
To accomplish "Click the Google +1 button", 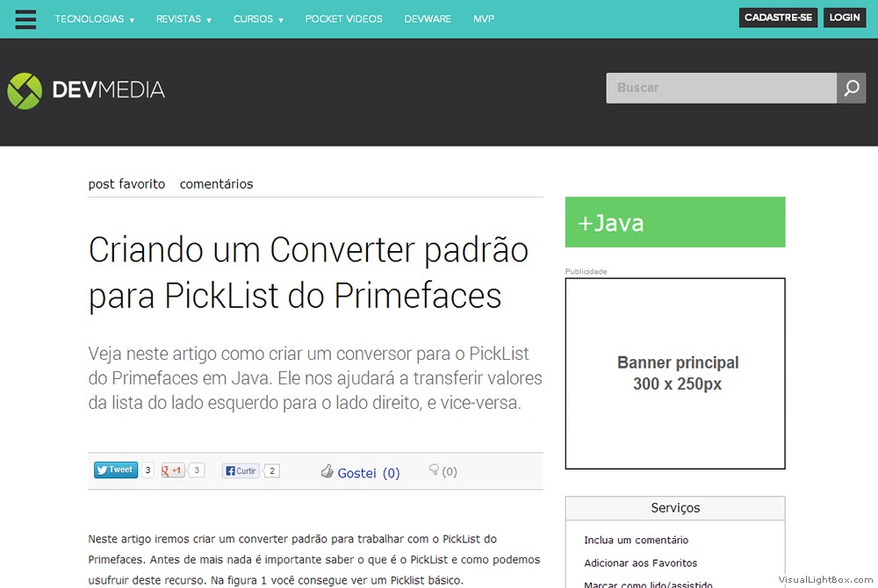I will coord(173,470).
